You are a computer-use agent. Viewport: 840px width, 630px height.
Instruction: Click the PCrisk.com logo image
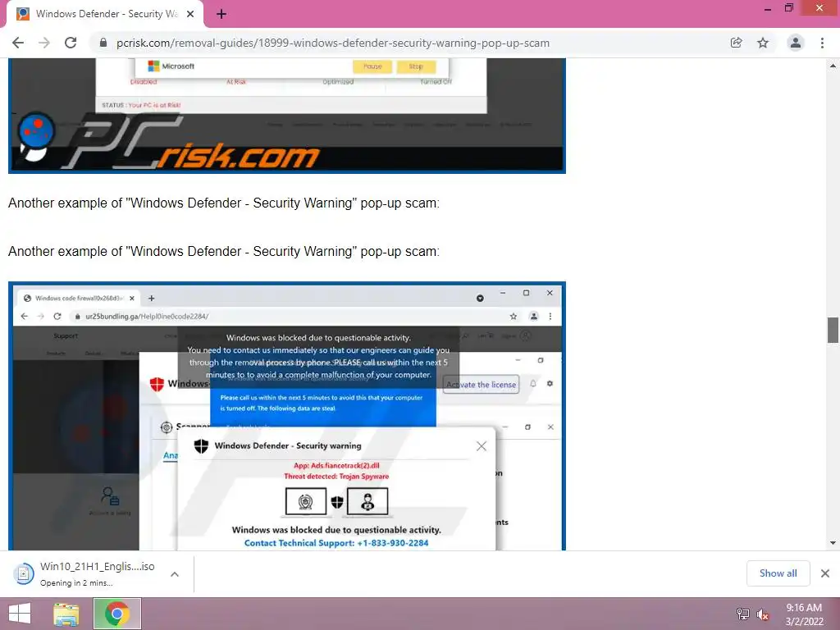169,141
